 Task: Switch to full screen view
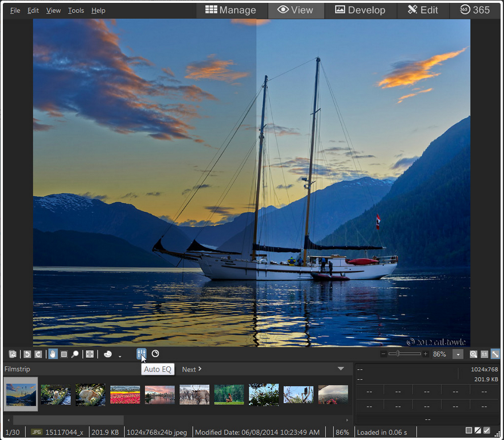point(90,354)
